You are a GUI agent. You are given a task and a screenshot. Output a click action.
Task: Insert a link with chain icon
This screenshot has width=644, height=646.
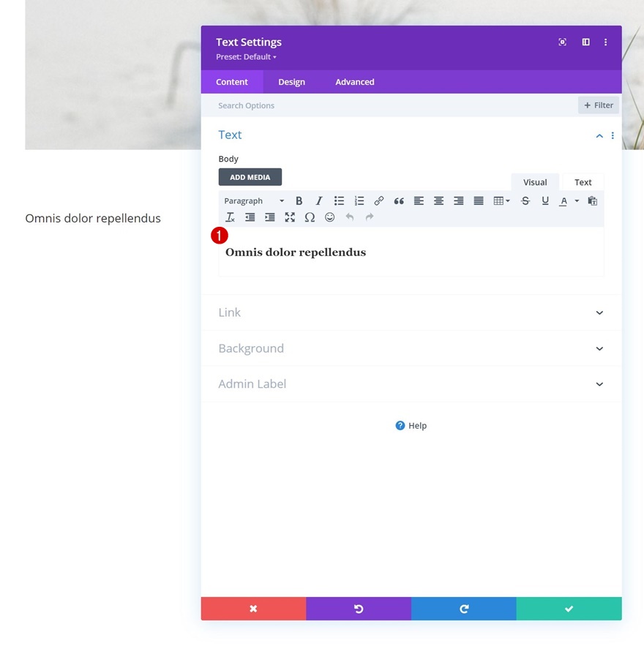(378, 201)
